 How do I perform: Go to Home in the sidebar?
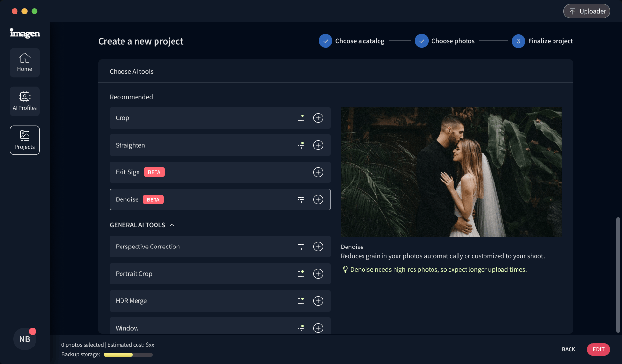pos(25,63)
